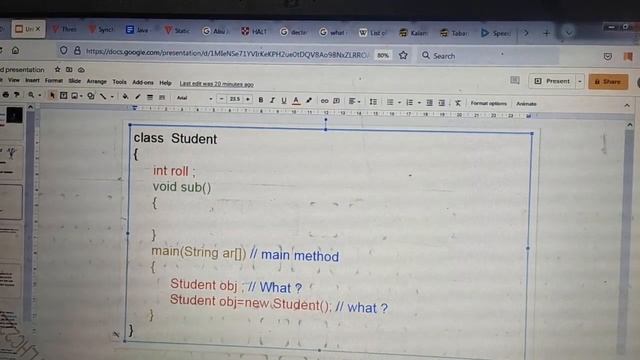Toggle Underline formatting
The image size is (640, 360).
(284, 100)
